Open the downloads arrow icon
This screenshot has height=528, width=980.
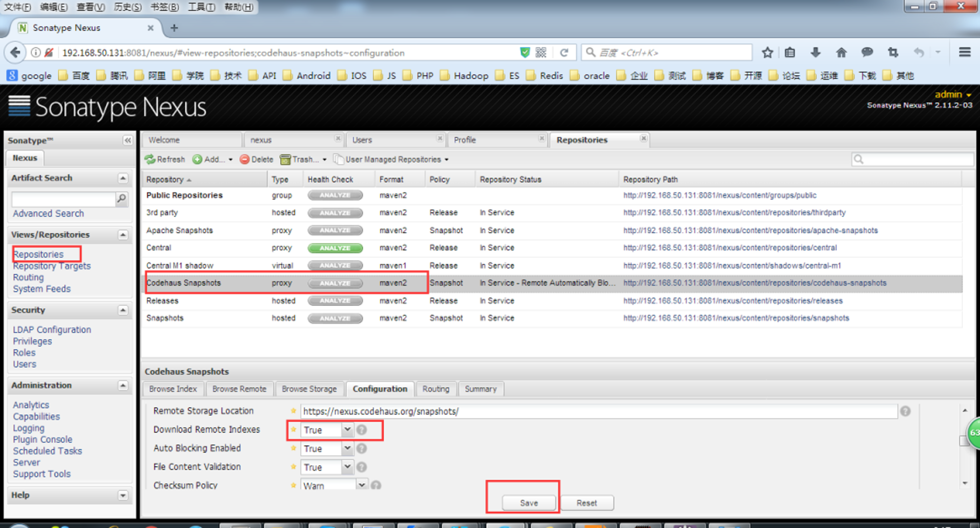815,52
